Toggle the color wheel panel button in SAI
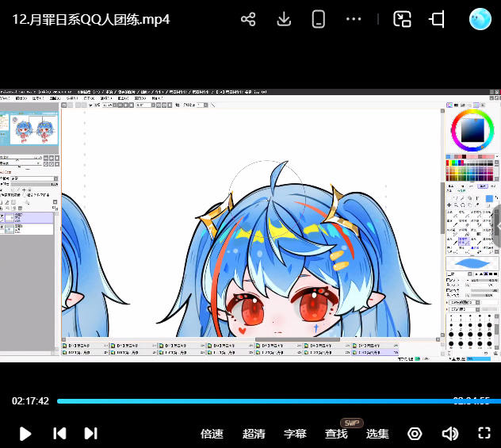The height and width of the screenshot is (448, 501). 449,105
